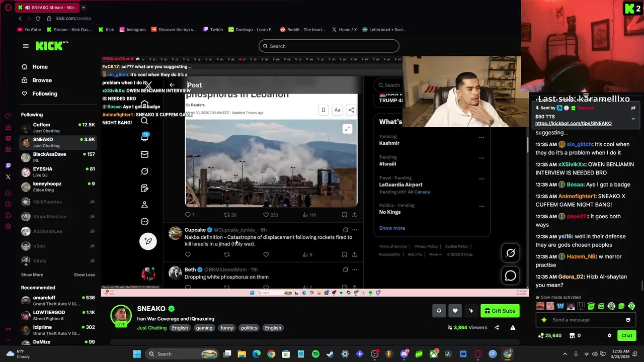Open EYESHA's Live DJ channel
The width and height of the screenshot is (644, 362).
point(58,172)
